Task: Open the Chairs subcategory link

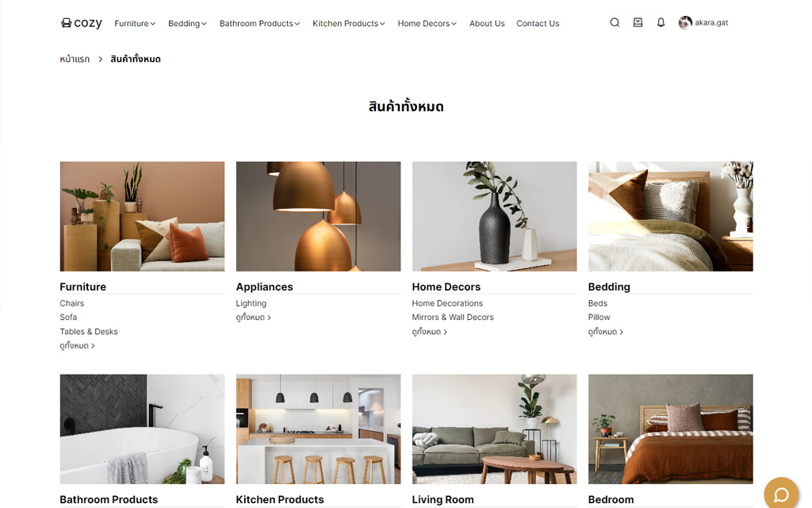Action: [x=72, y=303]
